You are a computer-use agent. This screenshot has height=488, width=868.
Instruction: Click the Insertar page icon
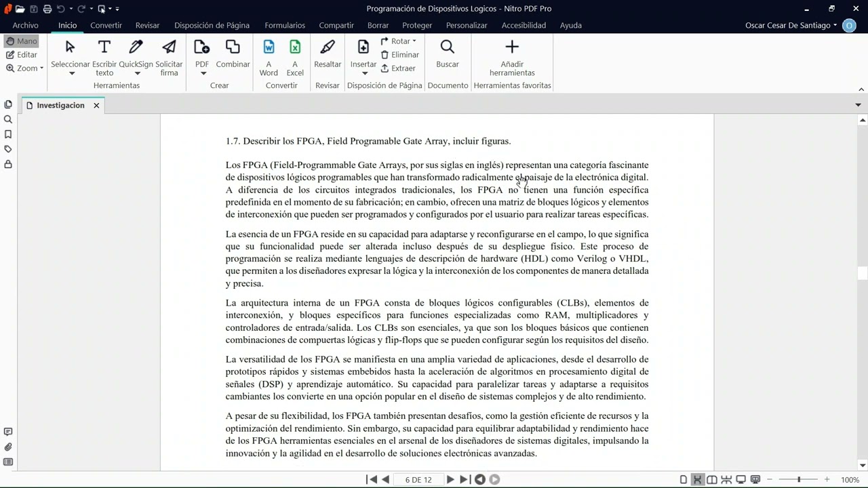[363, 47]
